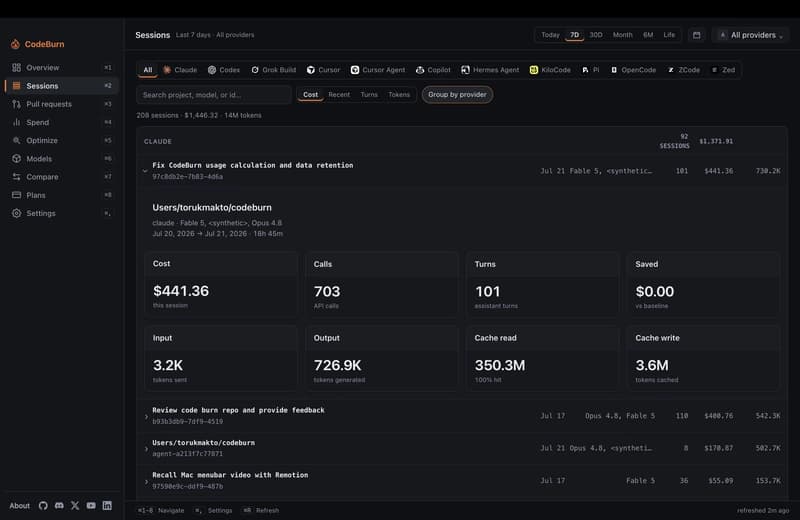Filter sessions by Grok Build provider
This screenshot has width=800, height=520.
[x=273, y=70]
